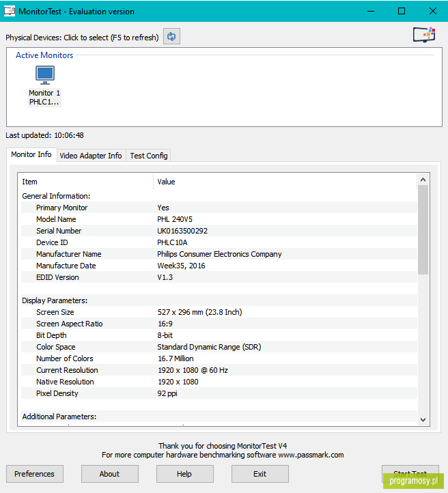Click the General Information heading
The width and height of the screenshot is (448, 493).
[56, 196]
